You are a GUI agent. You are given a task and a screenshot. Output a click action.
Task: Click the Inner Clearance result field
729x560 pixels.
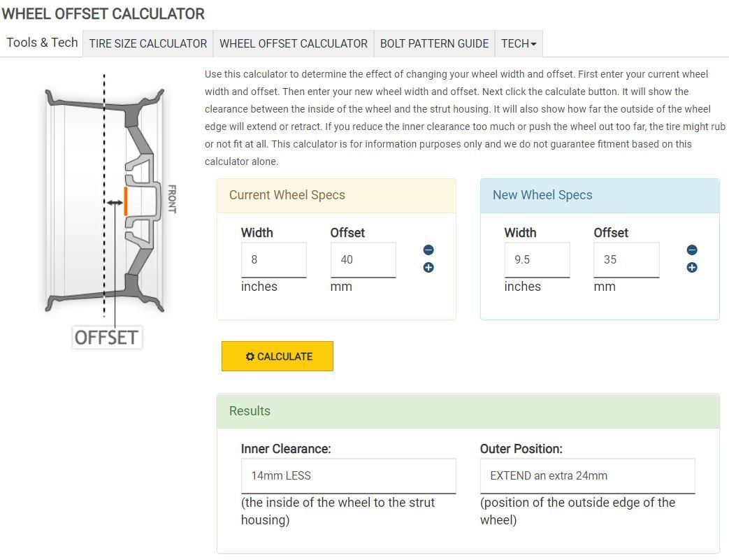click(x=348, y=475)
